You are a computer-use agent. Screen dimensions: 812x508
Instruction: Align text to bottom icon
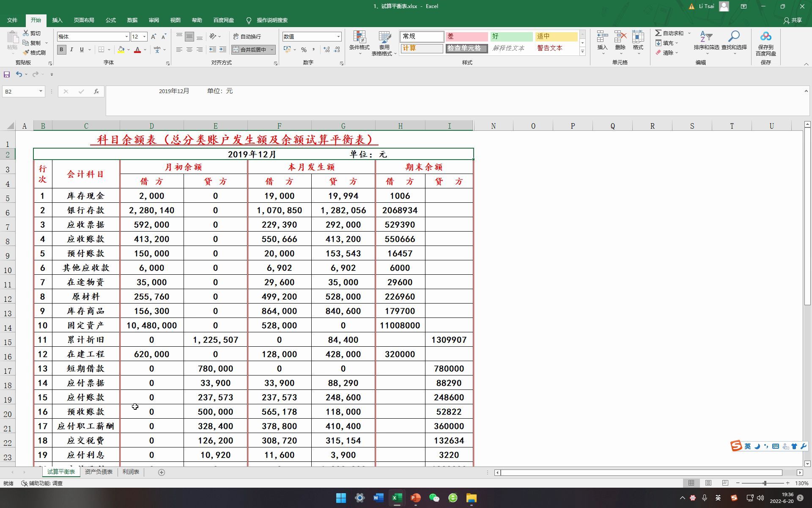tap(200, 37)
